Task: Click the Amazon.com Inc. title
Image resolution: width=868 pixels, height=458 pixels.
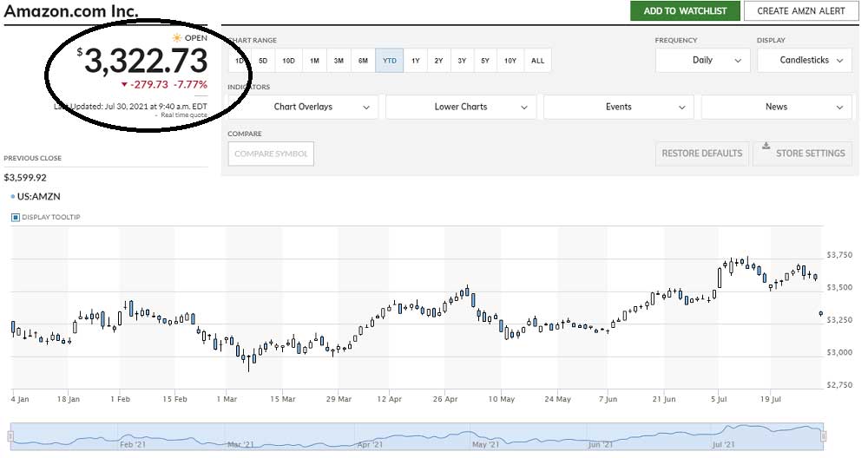Action: click(x=71, y=10)
